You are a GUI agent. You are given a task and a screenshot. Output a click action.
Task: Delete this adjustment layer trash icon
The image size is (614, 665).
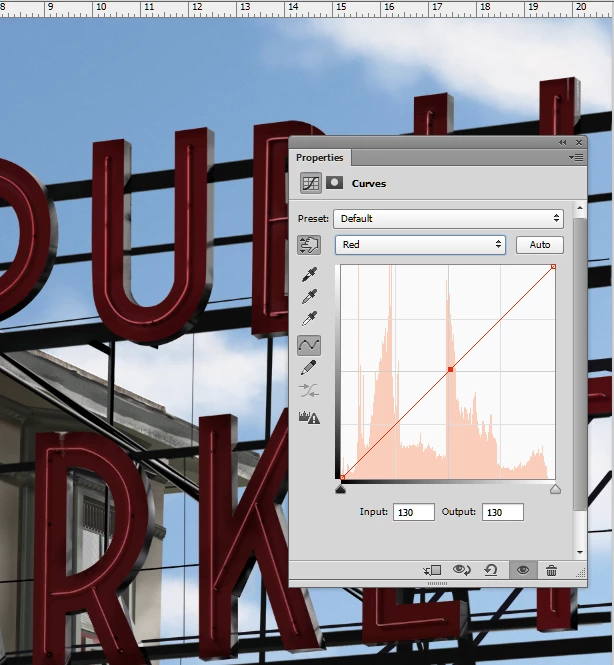click(x=551, y=570)
